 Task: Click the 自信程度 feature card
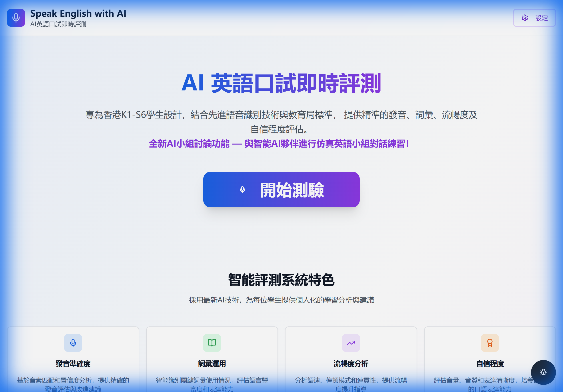[490, 358]
